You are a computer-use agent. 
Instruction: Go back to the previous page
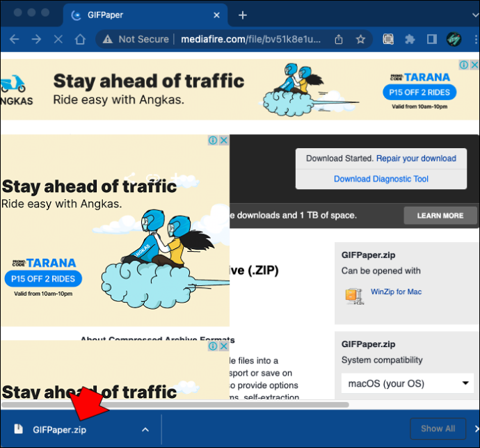pos(15,39)
